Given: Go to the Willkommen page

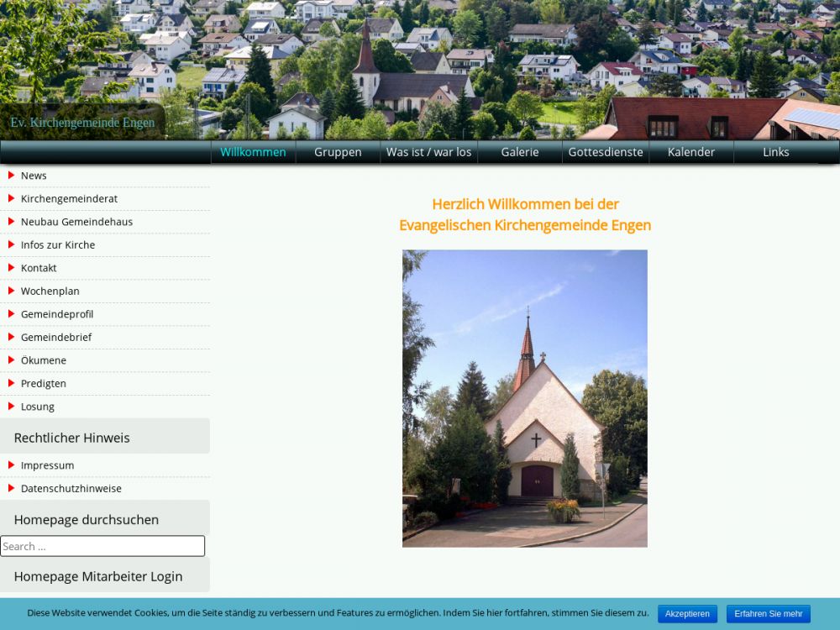Looking at the screenshot, I should (x=253, y=152).
